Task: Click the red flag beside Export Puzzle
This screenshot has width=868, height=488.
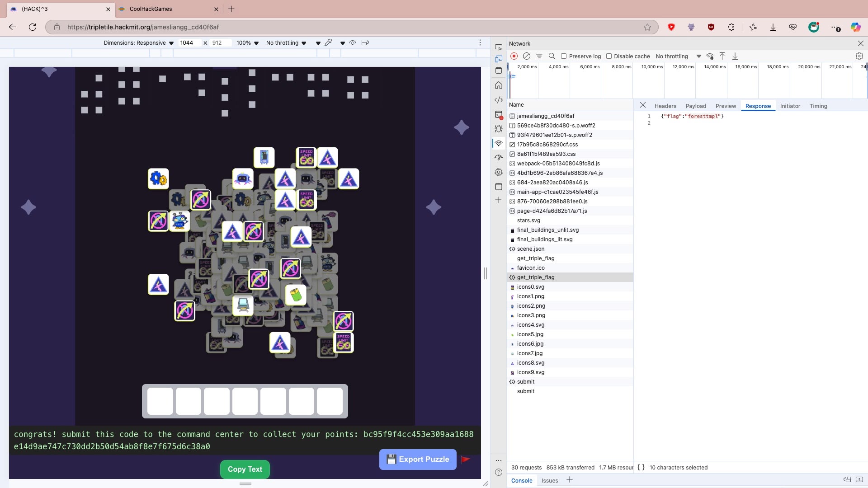Action: click(466, 459)
